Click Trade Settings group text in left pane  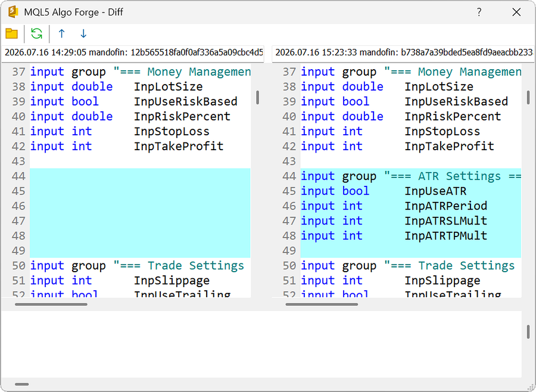[196, 266]
